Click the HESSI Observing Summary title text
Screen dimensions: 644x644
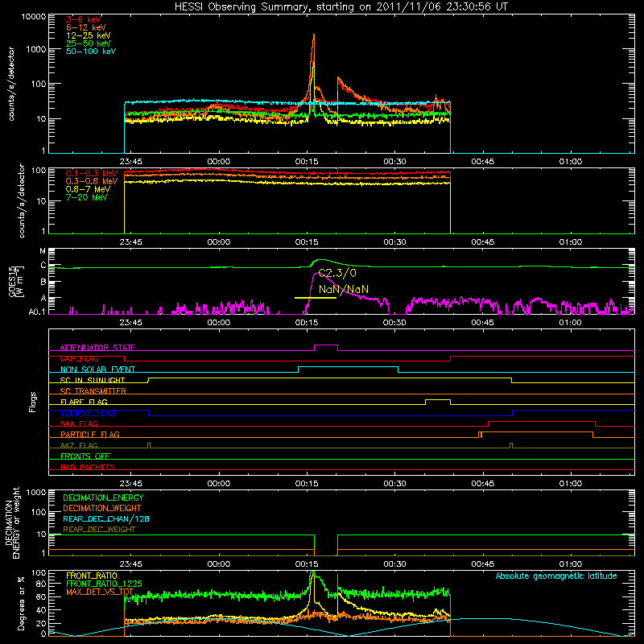pyautogui.click(x=341, y=7)
